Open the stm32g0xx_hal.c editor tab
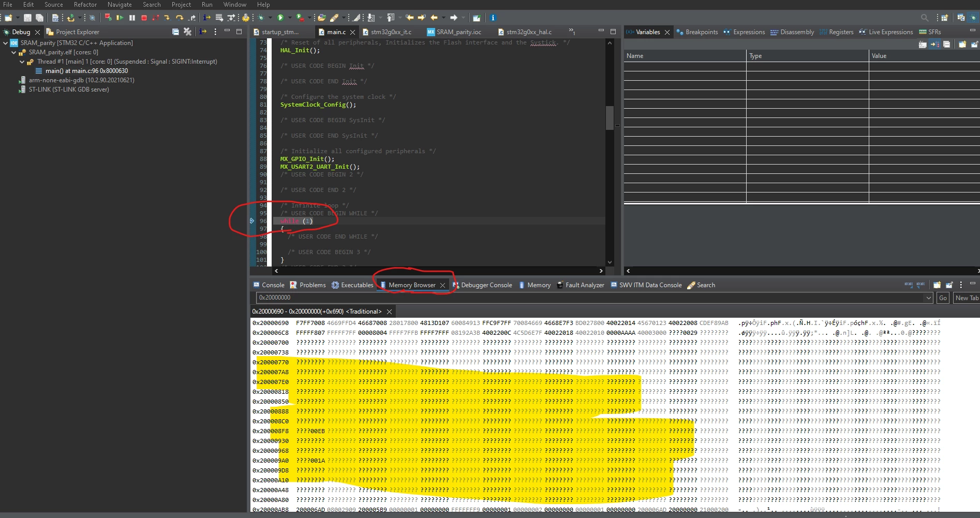Image resolution: width=980 pixels, height=518 pixels. point(525,32)
